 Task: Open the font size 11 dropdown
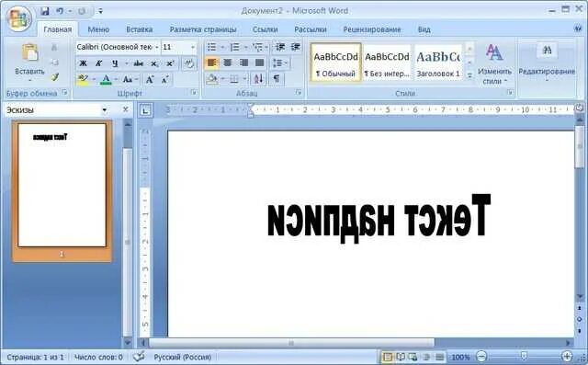[x=193, y=47]
